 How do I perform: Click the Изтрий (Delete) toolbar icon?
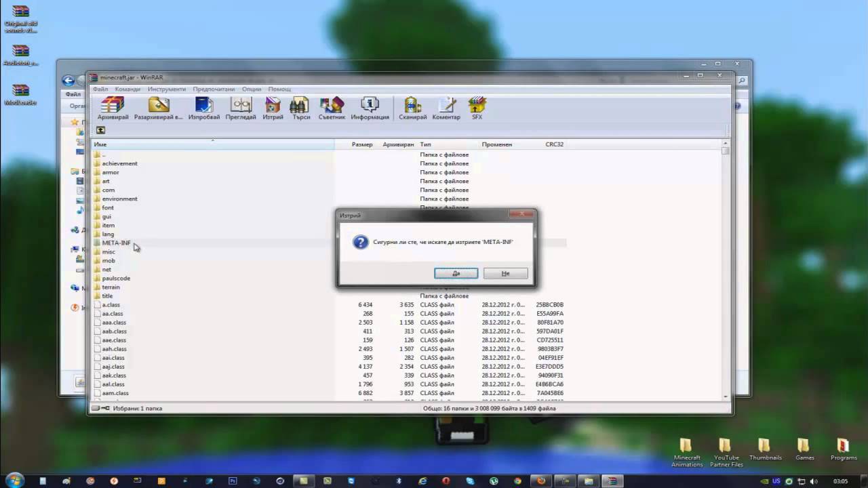273,108
